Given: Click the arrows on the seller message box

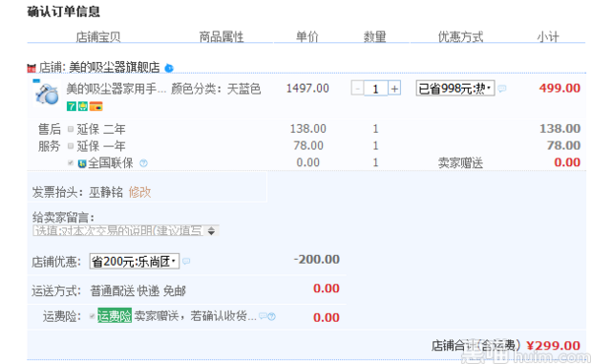Looking at the screenshot, I should click(212, 231).
